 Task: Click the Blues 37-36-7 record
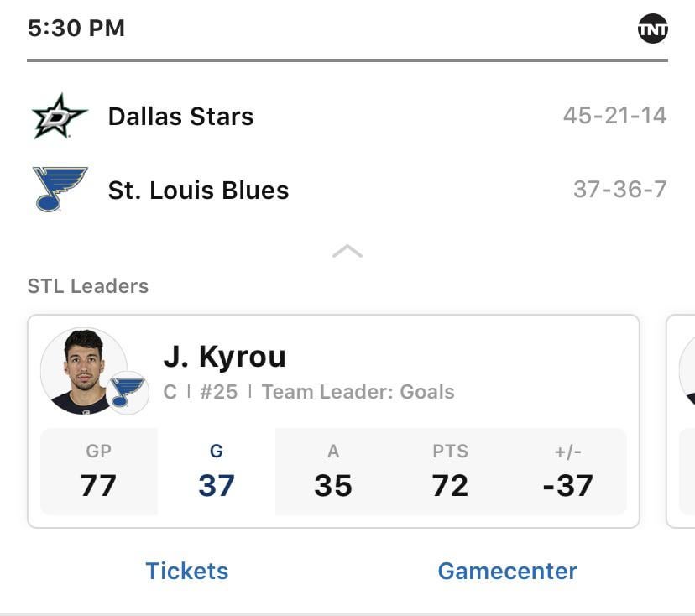(619, 190)
